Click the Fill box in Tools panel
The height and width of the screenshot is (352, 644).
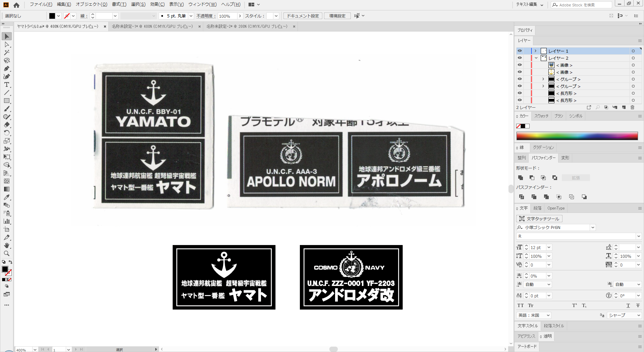tap(5, 269)
